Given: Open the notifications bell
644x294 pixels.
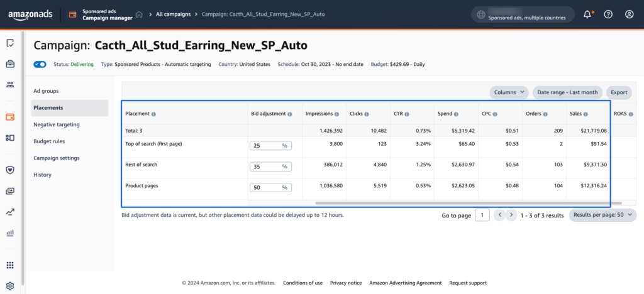Looking at the screenshot, I should 588,14.
